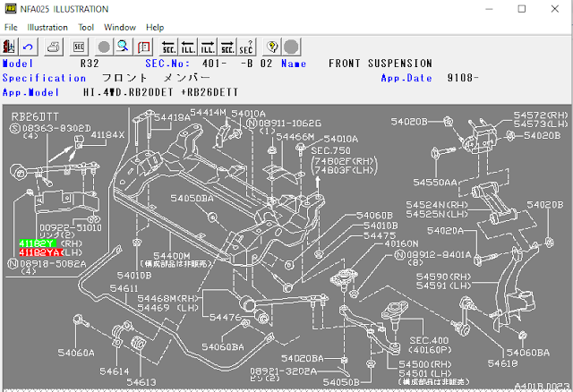Open the Help menu
This screenshot has width=573, height=392.
155,28
